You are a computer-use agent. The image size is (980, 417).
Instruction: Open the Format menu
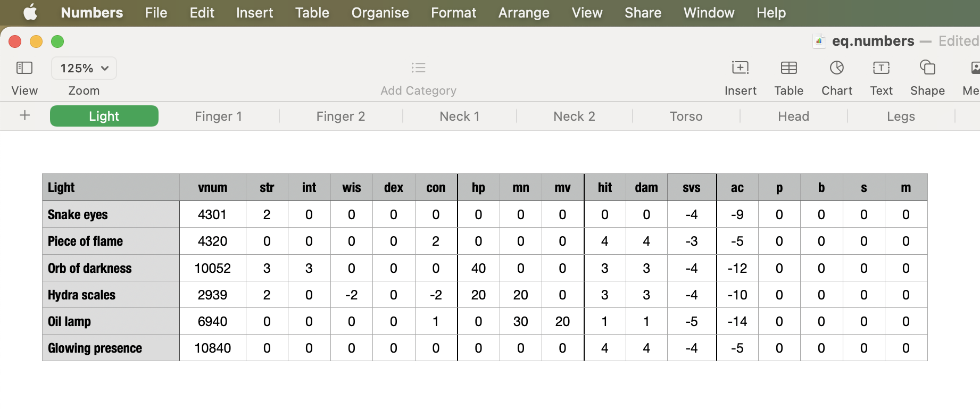tap(453, 13)
